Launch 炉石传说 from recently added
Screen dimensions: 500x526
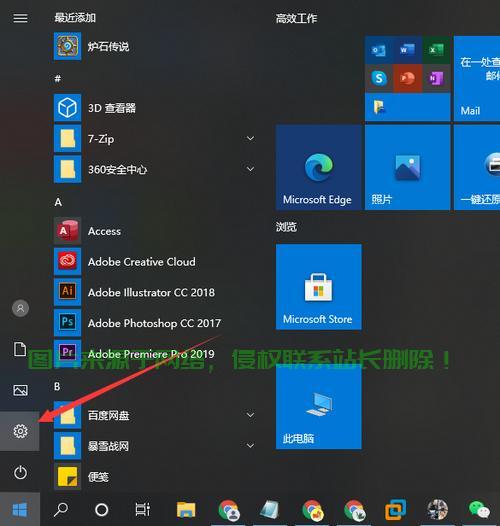pyautogui.click(x=154, y=46)
